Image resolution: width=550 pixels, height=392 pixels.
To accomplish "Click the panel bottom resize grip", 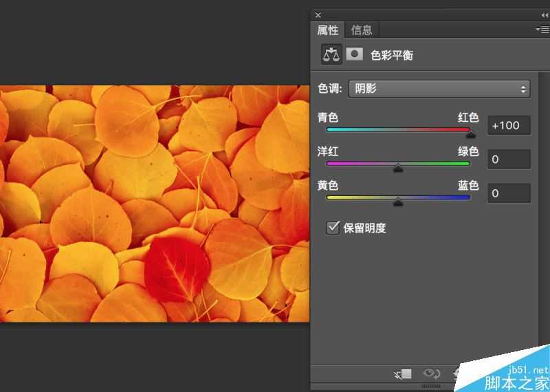I will (x=431, y=387).
